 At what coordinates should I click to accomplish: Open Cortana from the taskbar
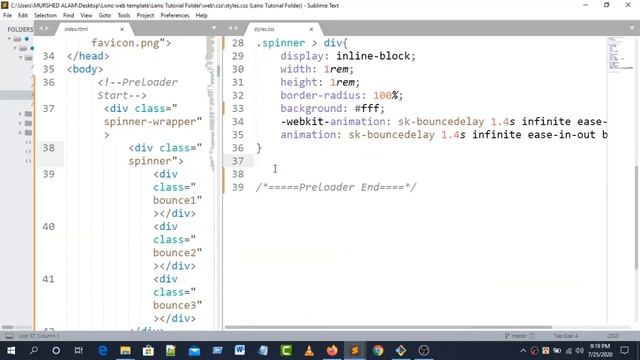click(56, 350)
